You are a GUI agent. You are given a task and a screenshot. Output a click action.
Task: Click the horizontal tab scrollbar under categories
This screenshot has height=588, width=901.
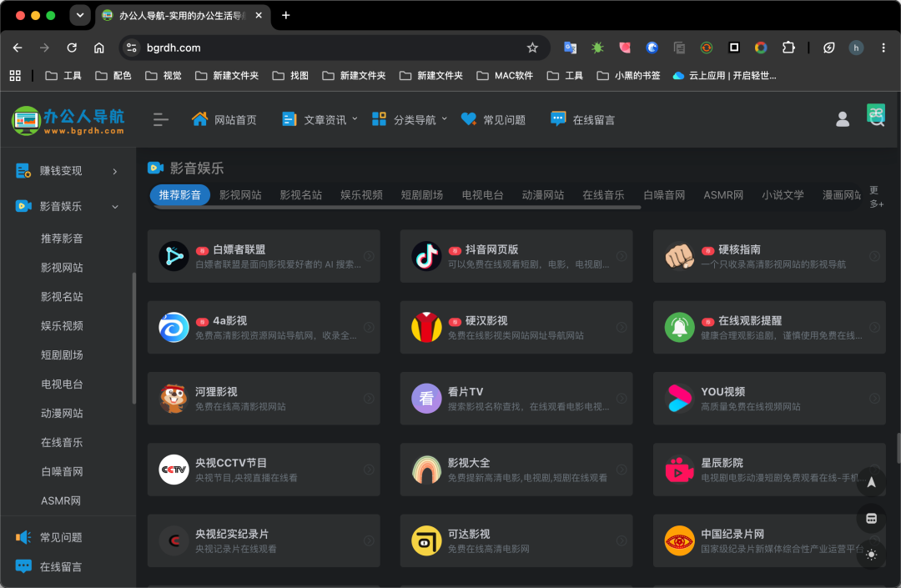(x=396, y=208)
